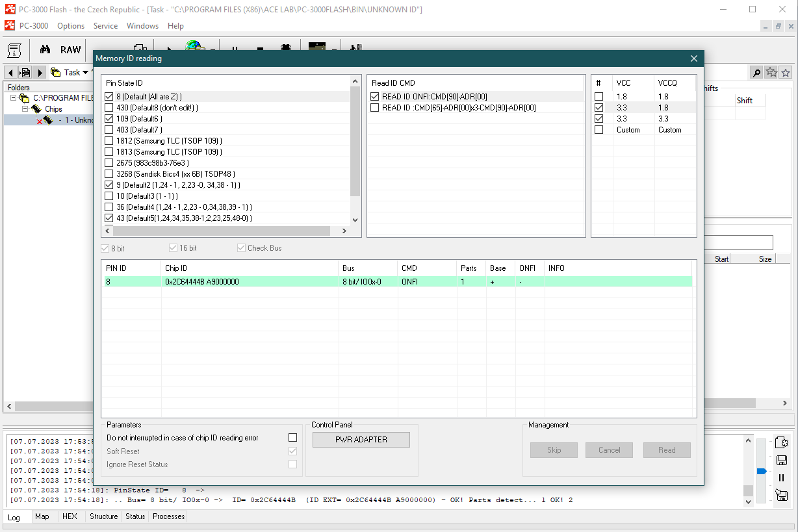Collapse the C:\PROGRAM FILES root folder node
This screenshot has width=798, height=532.
click(14, 98)
